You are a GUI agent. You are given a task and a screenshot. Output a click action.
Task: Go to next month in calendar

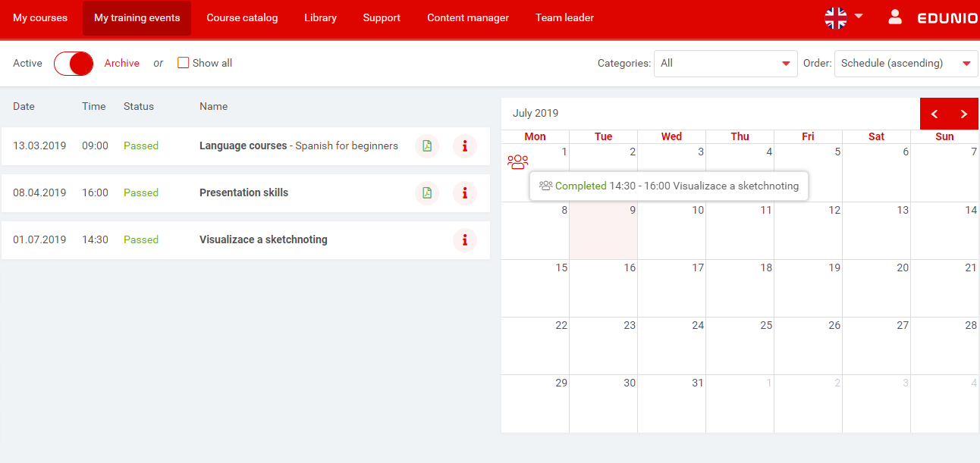[964, 114]
